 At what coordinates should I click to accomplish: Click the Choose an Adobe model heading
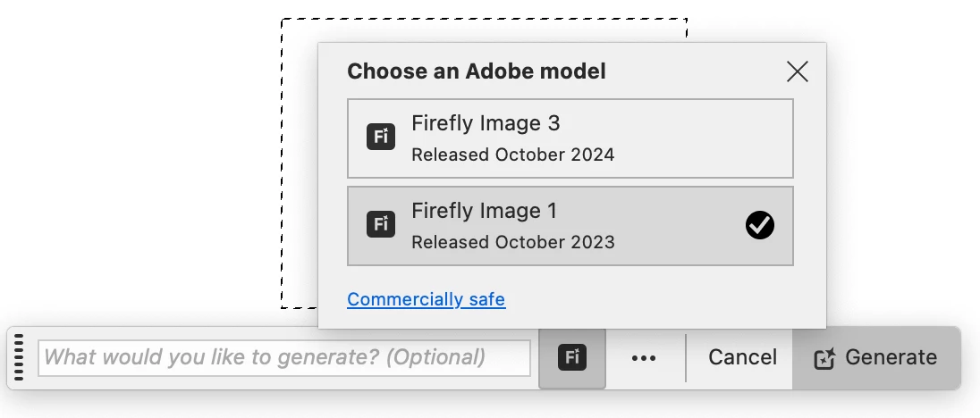pos(477,71)
